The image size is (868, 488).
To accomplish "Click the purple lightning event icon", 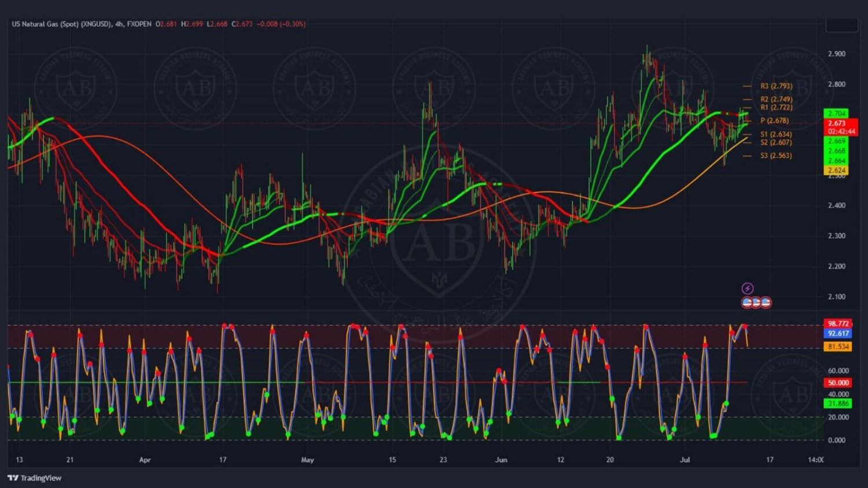I will [x=748, y=289].
